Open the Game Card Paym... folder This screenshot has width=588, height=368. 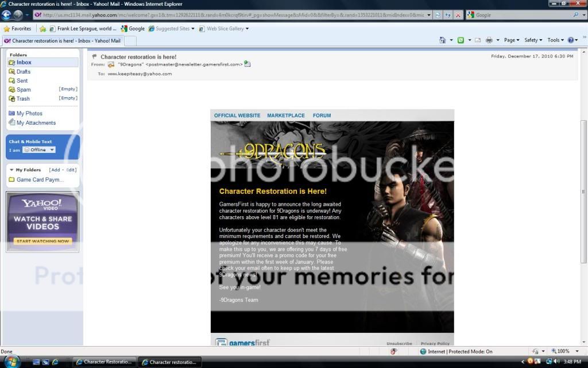[x=40, y=179]
